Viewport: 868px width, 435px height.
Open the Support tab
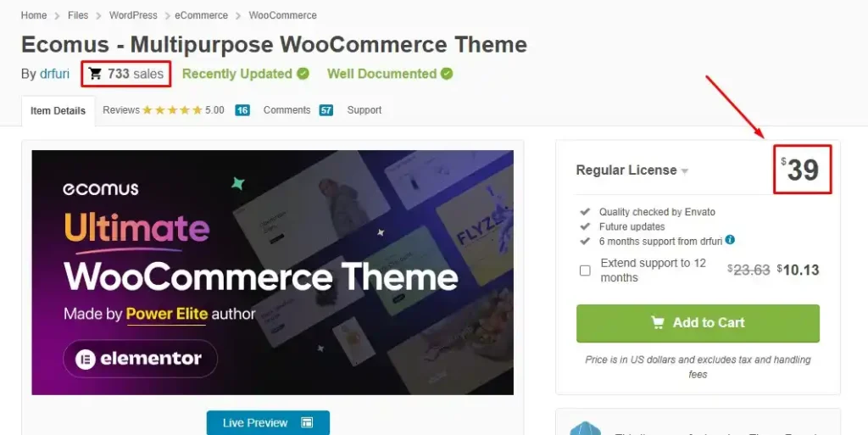point(364,110)
